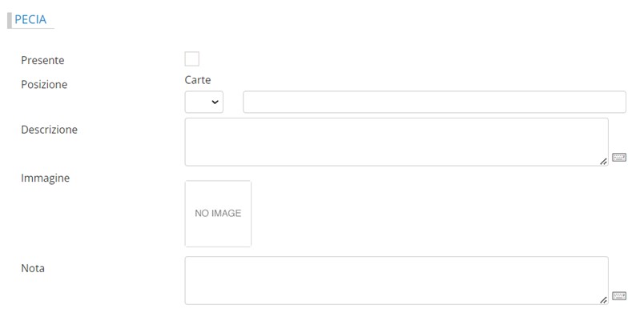The width and height of the screenshot is (644, 325).
Task: Click the Nota textarea resize handle
Action: [603, 299]
